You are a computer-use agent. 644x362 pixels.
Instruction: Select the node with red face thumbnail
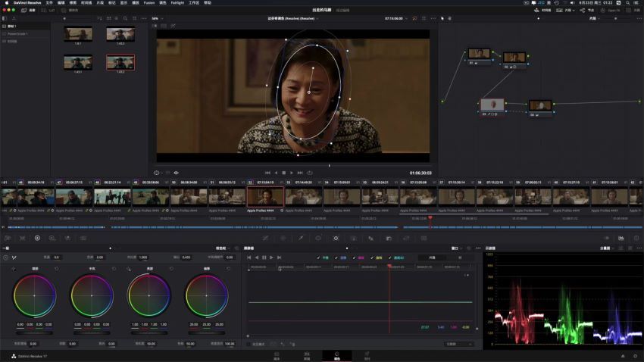coord(492,105)
